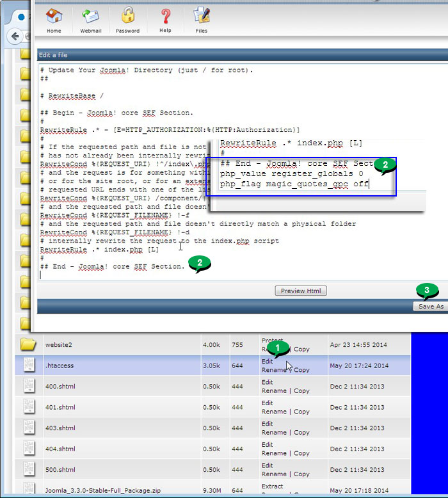
Task: Open the 400.shtml file name
Action: coord(60,387)
